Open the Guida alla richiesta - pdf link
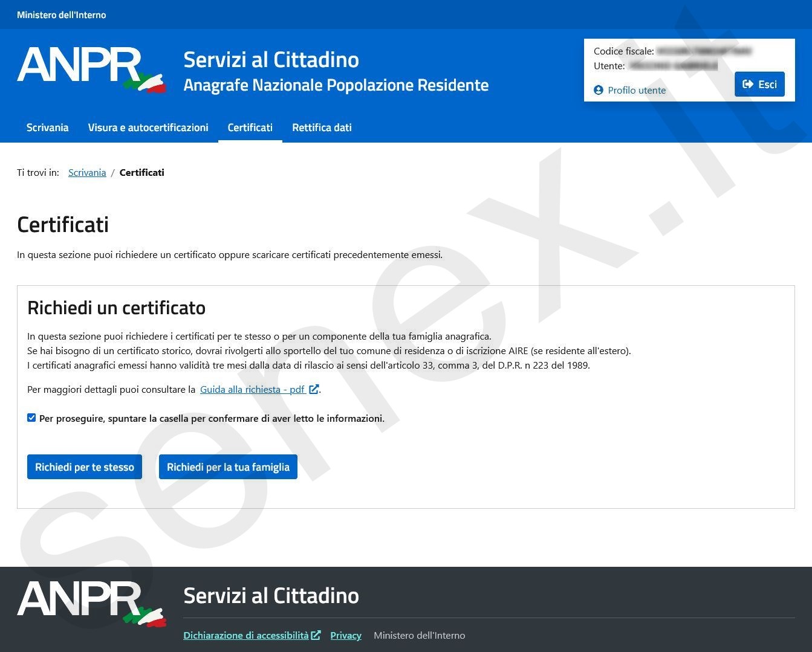The image size is (812, 652). (x=253, y=389)
